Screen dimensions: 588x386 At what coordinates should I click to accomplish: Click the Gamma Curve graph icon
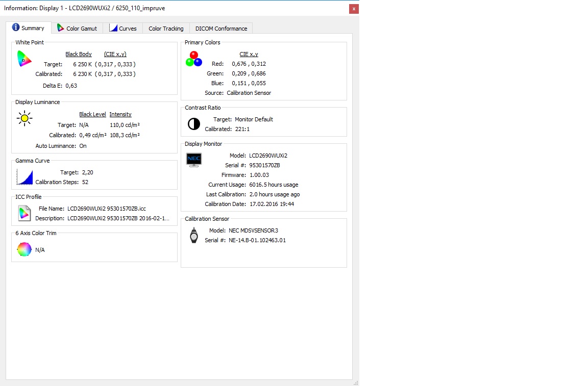click(x=24, y=177)
